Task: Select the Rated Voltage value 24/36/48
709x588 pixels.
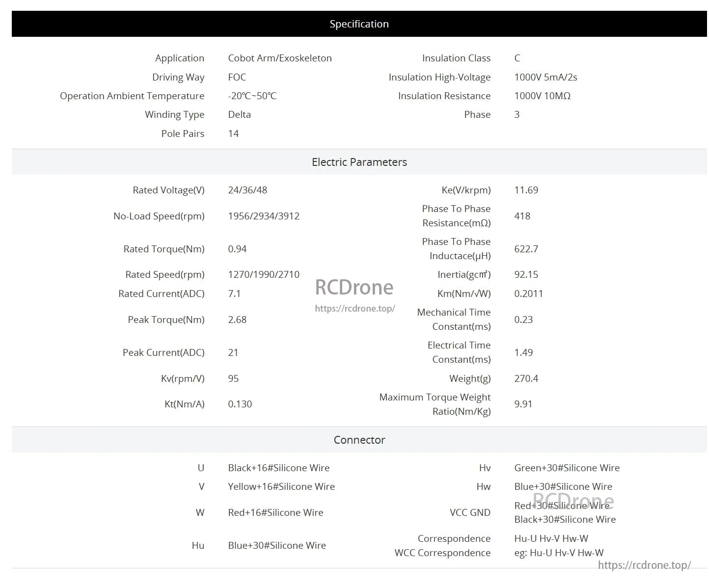Action: coord(247,190)
